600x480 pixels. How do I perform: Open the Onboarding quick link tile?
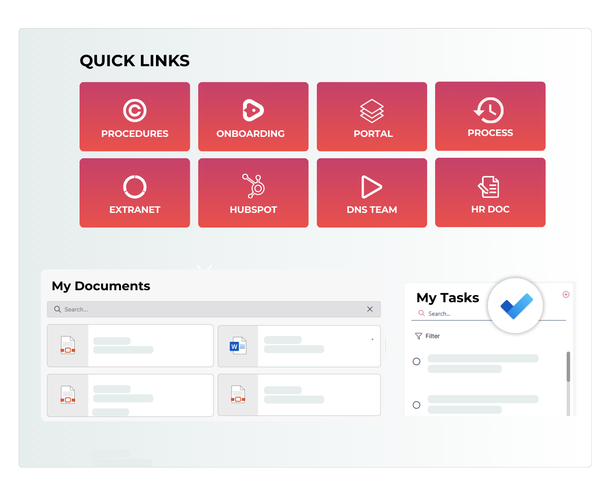pos(253,116)
